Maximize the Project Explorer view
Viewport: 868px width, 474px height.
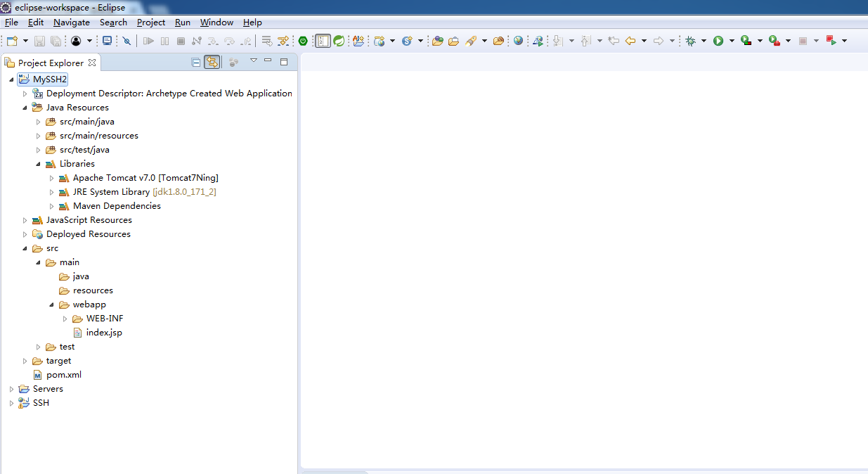click(284, 61)
